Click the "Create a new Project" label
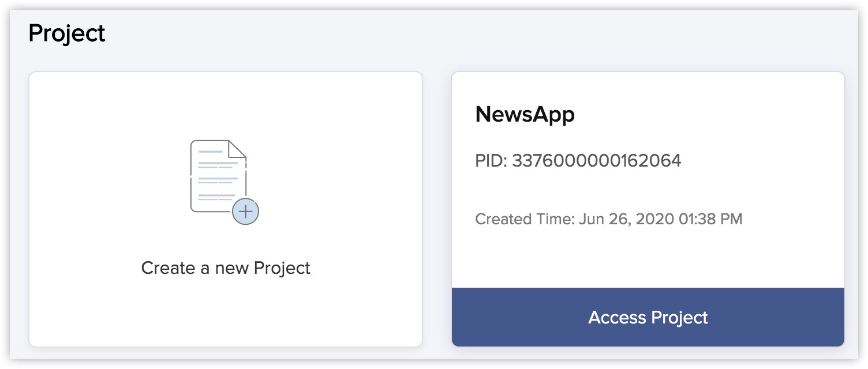 226,268
